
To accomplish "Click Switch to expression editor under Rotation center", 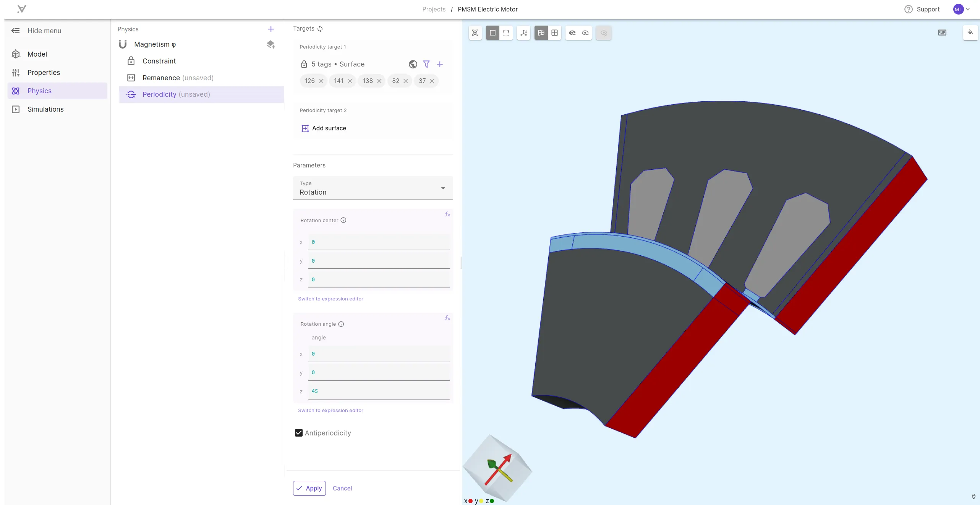I will click(x=330, y=299).
